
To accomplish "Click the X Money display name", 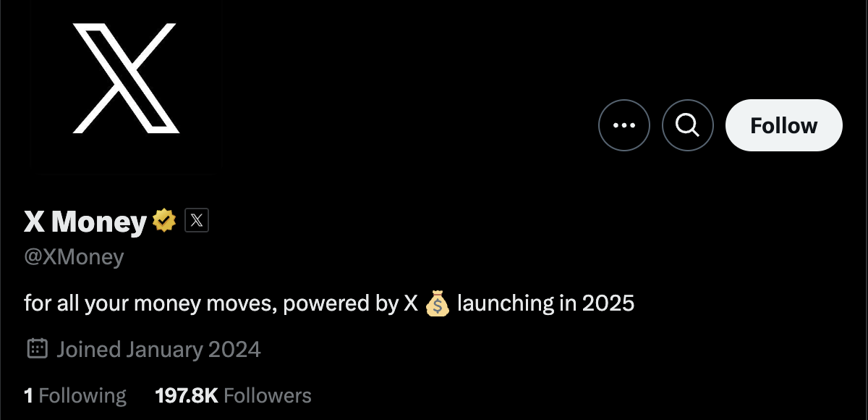I will 85,222.
